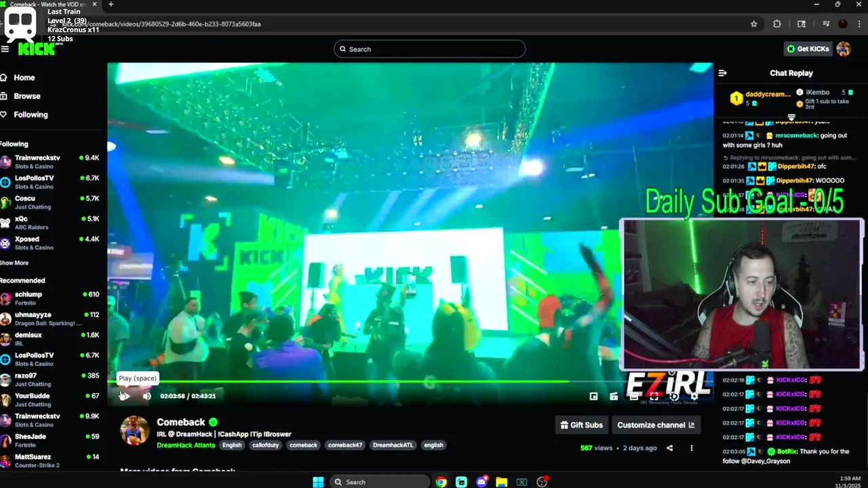Bookmark page with the star icon
Image resolution: width=868 pixels, height=488 pixels.
click(753, 24)
